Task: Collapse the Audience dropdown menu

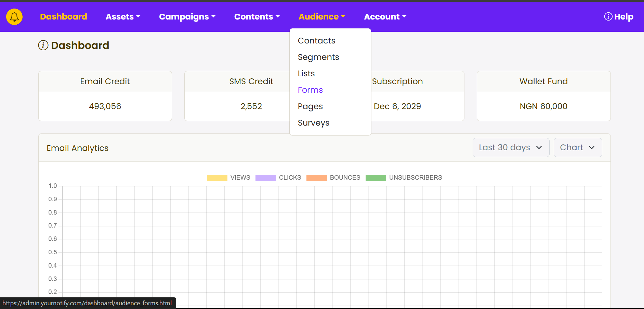Action: click(x=322, y=17)
